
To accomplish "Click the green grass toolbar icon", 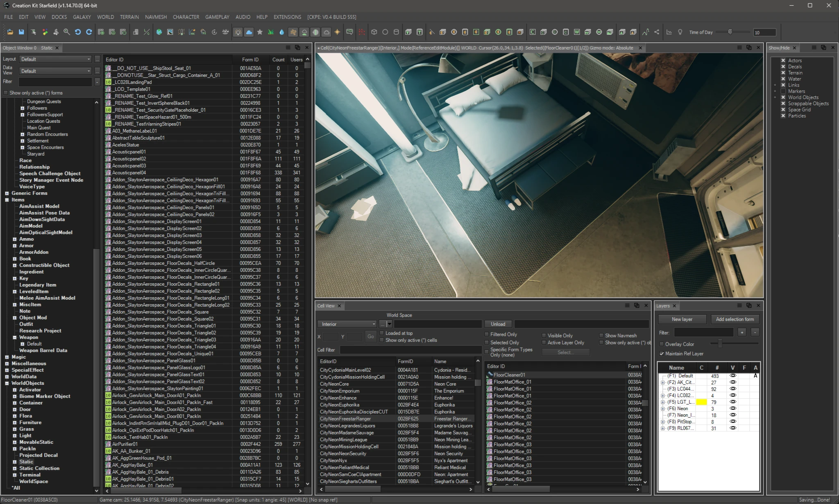I will click(270, 32).
